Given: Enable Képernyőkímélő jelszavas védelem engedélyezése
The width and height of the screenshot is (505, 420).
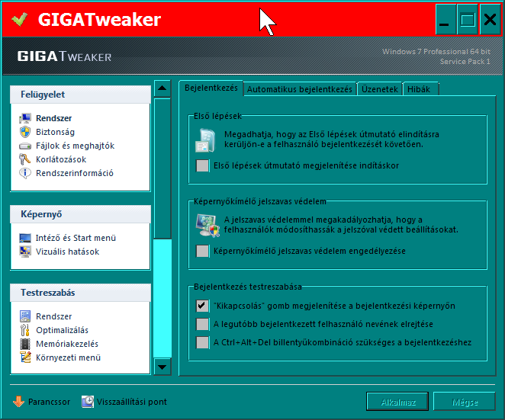Looking at the screenshot, I should click(203, 251).
